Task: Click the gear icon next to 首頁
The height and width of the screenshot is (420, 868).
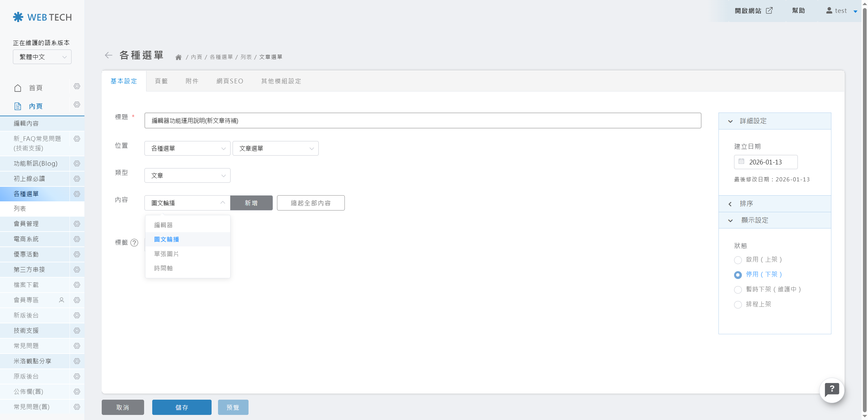Action: 77,86
